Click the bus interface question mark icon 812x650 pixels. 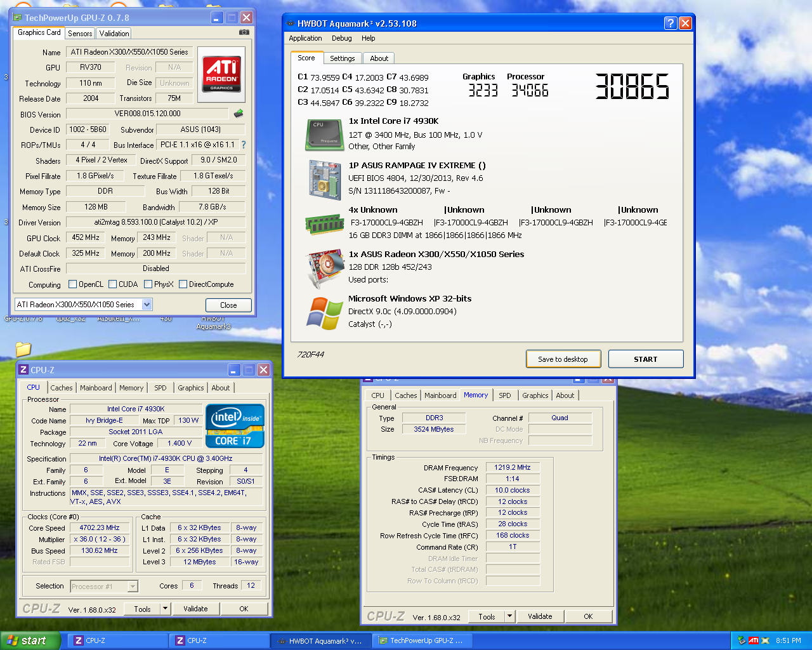243,145
